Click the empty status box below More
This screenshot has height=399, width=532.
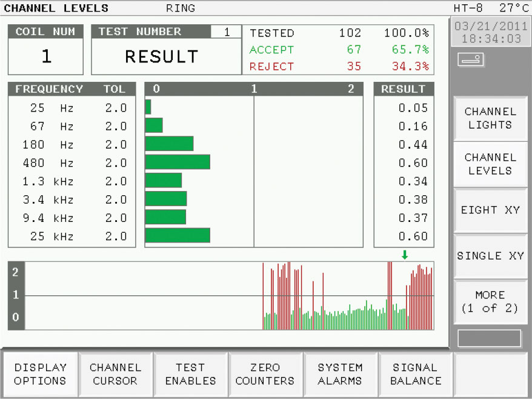[489, 338]
